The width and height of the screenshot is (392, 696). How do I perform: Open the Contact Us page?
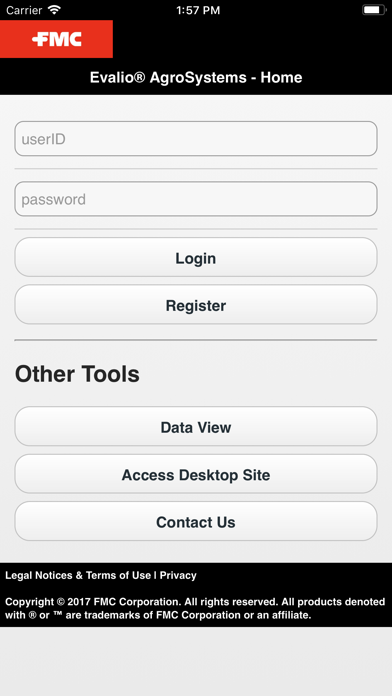196,522
